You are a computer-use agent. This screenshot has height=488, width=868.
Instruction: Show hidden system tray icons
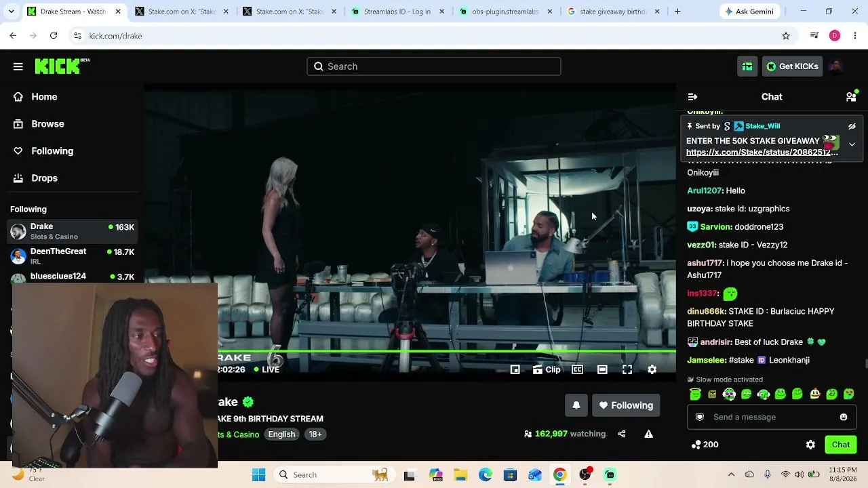(x=731, y=475)
